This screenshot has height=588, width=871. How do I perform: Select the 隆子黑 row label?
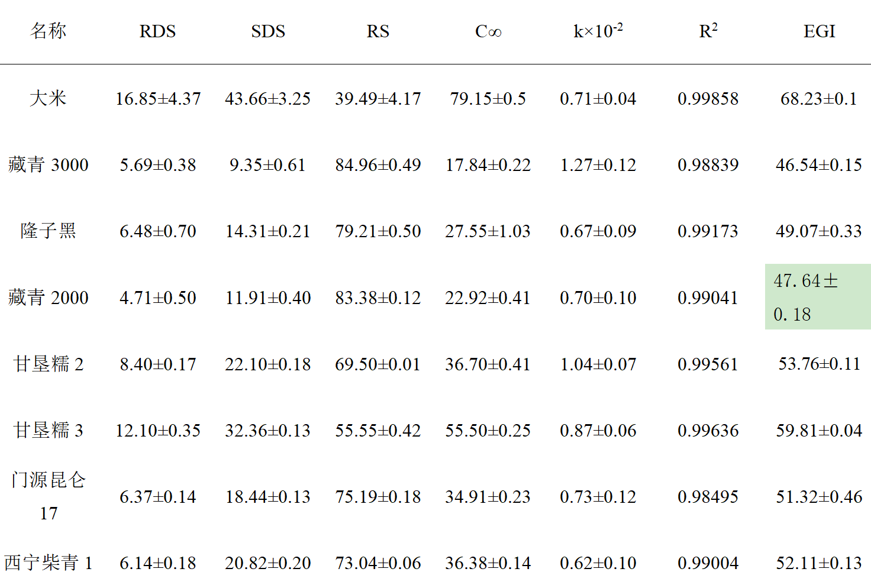point(49,231)
